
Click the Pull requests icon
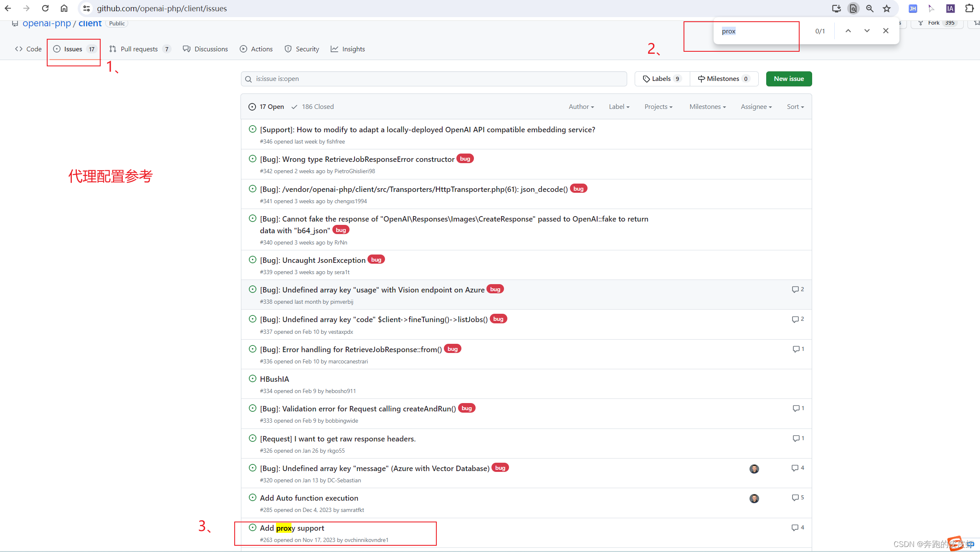pos(113,48)
